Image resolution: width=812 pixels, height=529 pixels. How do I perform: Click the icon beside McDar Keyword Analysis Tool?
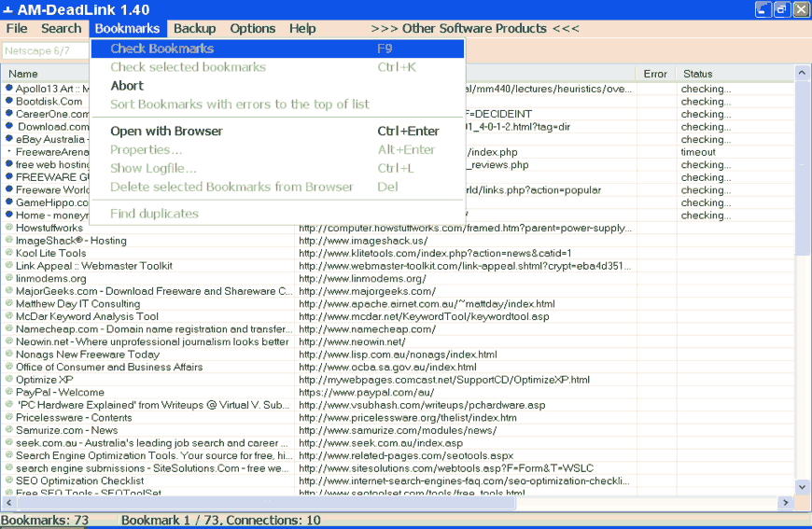8,315
